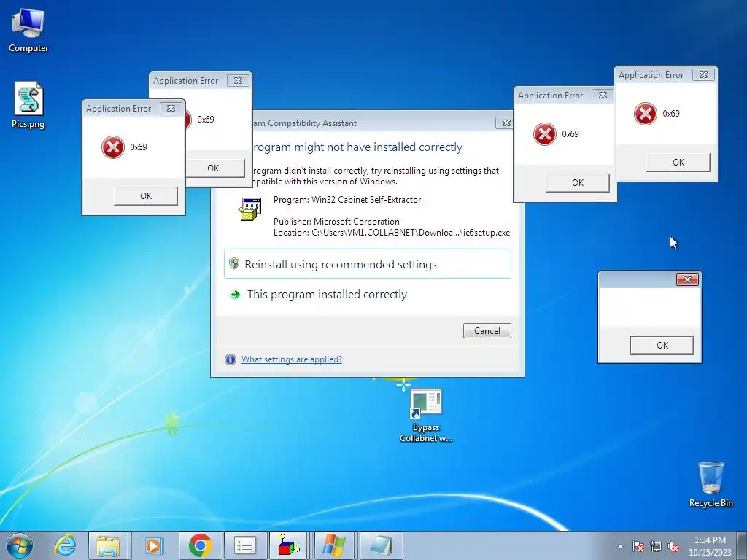The height and width of the screenshot is (560, 747).
Task: Click the muted volume tray icon
Action: coord(673,546)
